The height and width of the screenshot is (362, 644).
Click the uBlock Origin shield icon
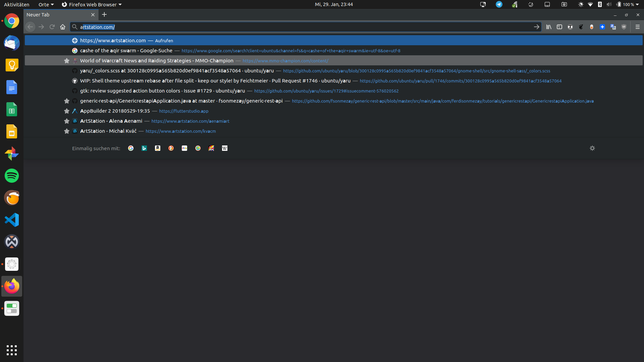tap(624, 27)
